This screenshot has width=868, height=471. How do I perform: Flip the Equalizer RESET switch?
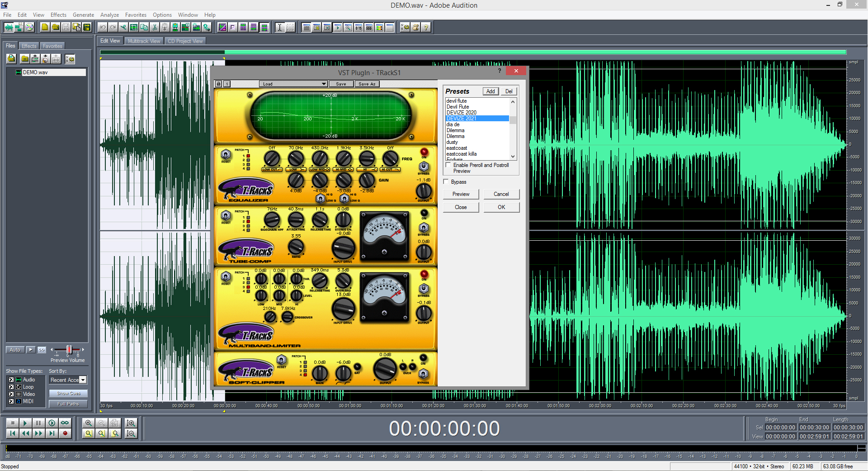pos(226,154)
